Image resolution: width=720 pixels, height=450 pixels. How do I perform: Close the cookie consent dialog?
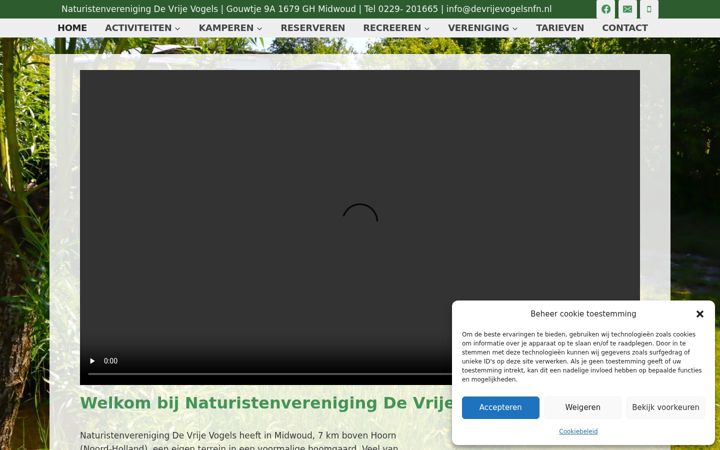click(699, 314)
